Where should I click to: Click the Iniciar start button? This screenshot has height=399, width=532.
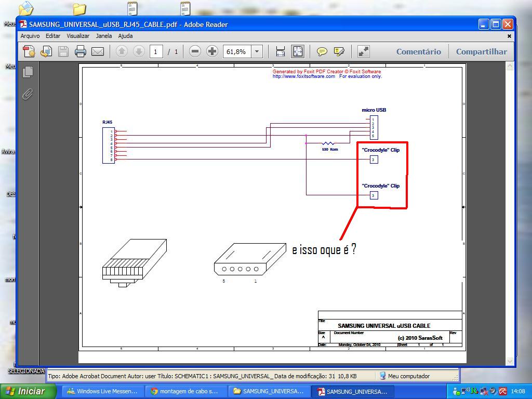(x=25, y=391)
